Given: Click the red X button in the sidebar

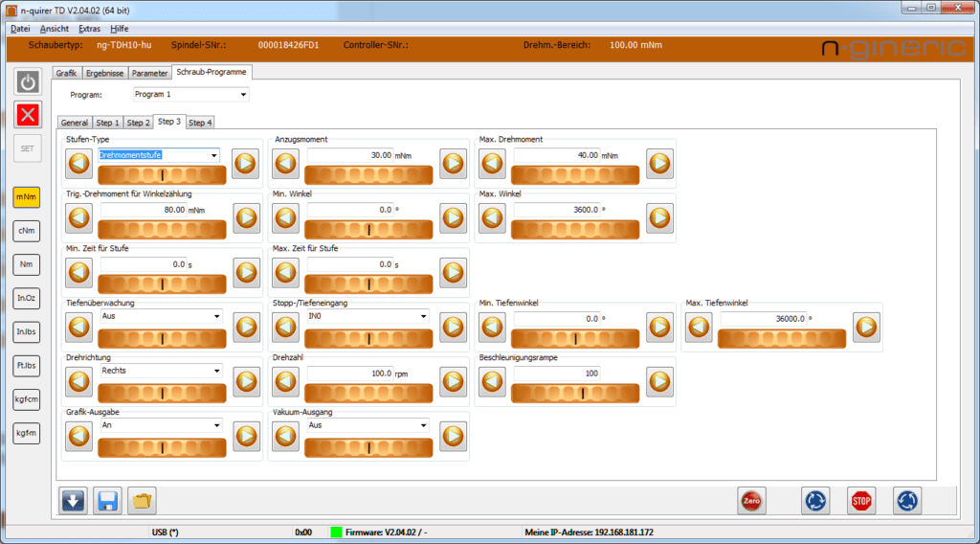Looking at the screenshot, I should click(x=28, y=115).
